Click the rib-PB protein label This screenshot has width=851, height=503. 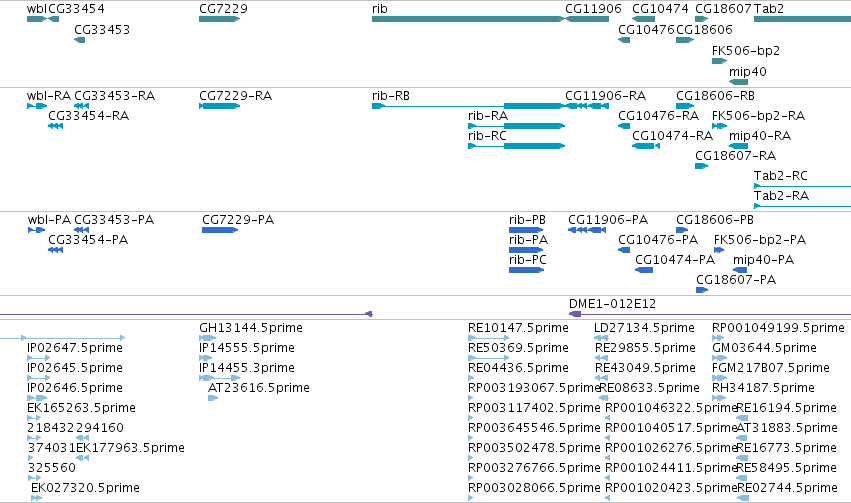pos(527,220)
